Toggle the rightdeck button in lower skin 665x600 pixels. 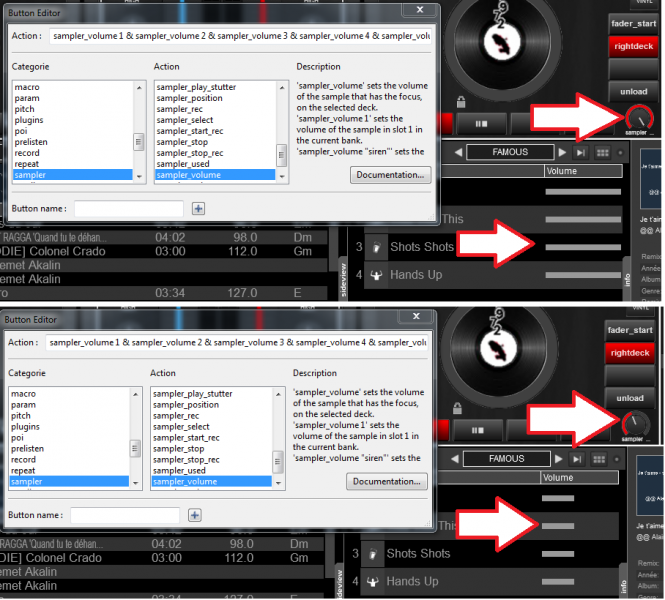632,351
